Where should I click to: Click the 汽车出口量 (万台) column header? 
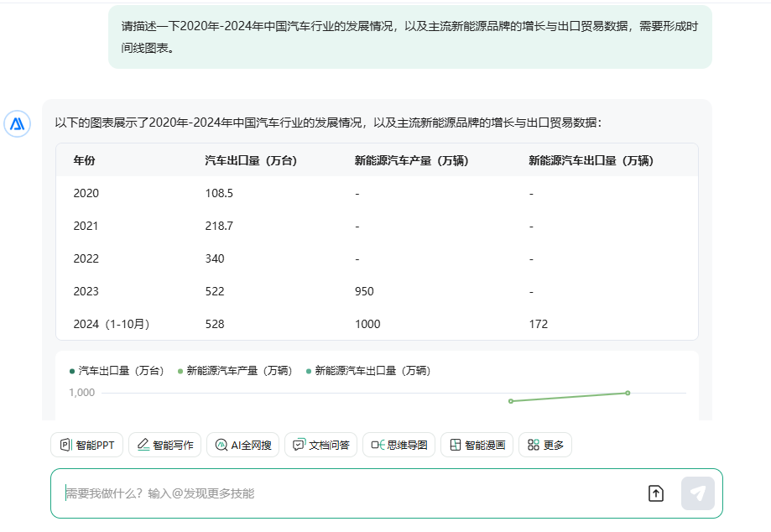pos(251,161)
